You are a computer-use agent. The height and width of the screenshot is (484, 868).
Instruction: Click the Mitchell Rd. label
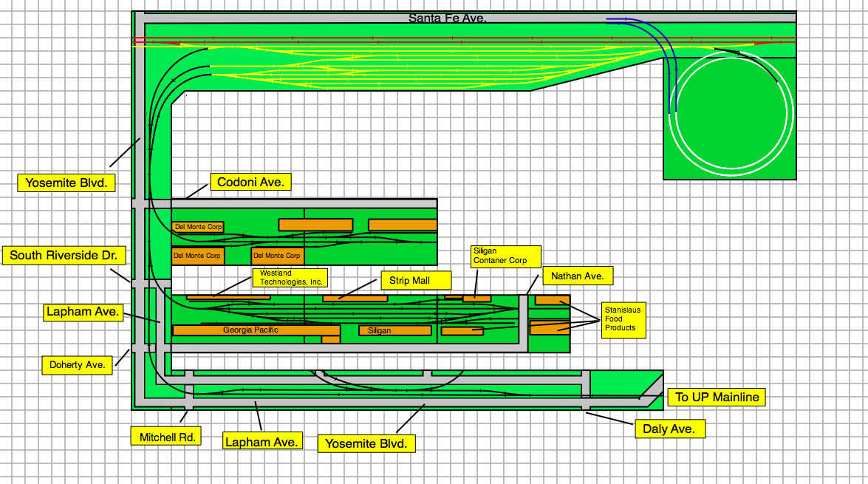[x=167, y=437]
